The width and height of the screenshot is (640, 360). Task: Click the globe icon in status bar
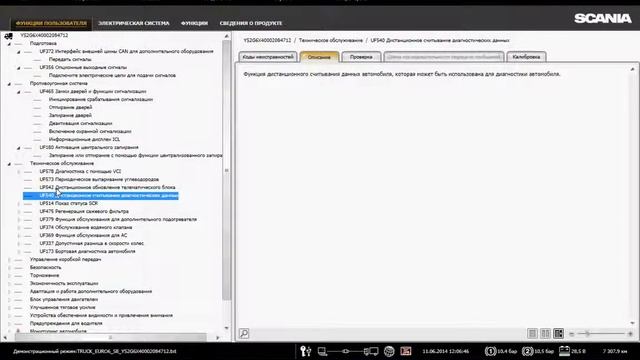[x=389, y=351]
